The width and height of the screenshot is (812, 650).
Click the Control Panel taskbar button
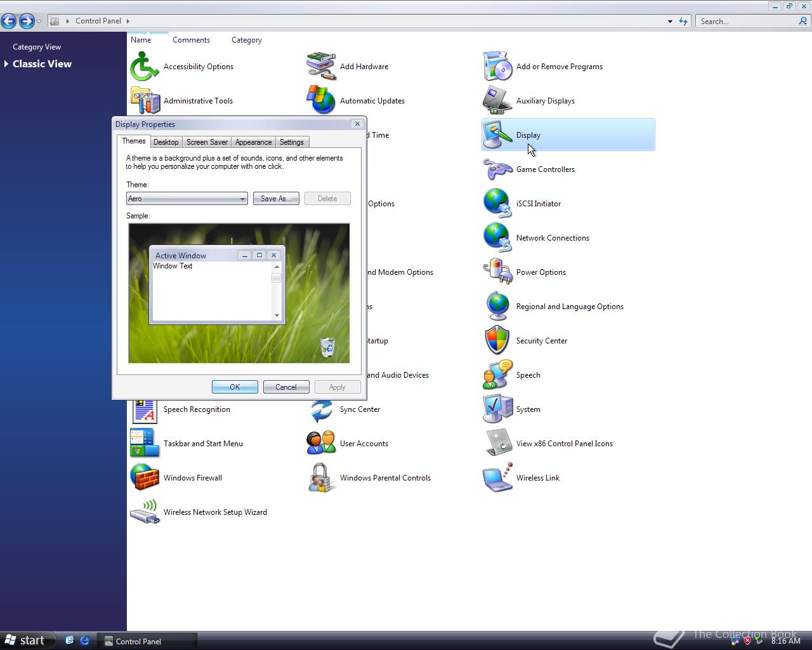coord(147,641)
